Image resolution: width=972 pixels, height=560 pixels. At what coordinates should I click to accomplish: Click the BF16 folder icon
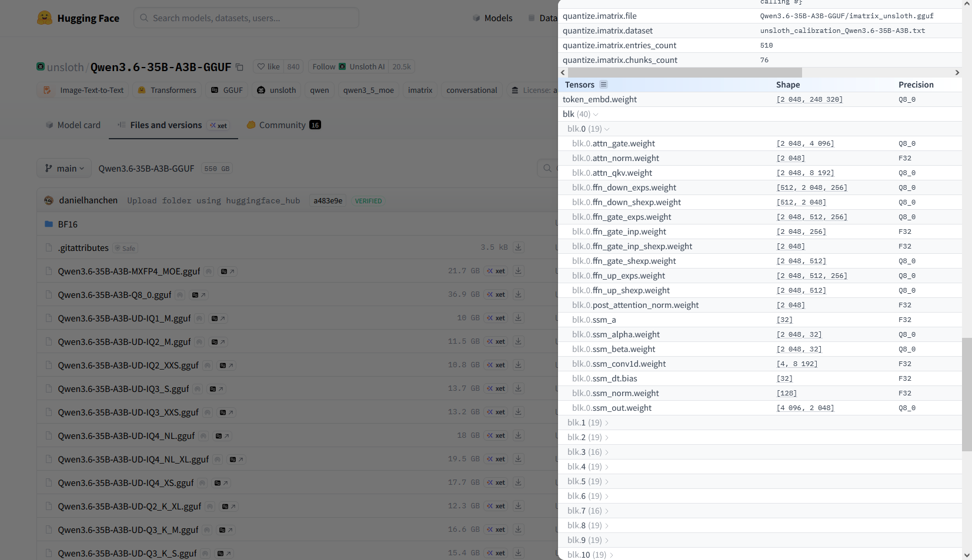[49, 224]
